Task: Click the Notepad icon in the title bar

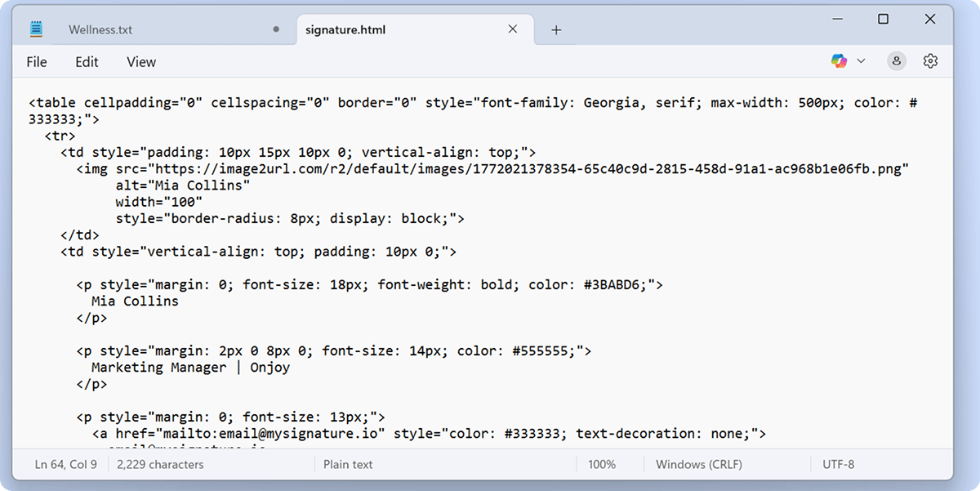Action: [34, 27]
